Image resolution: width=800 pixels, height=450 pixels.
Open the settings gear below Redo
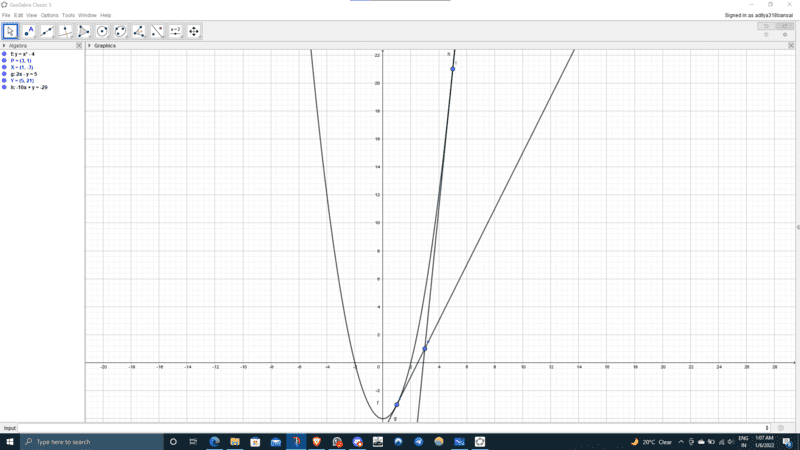785,35
